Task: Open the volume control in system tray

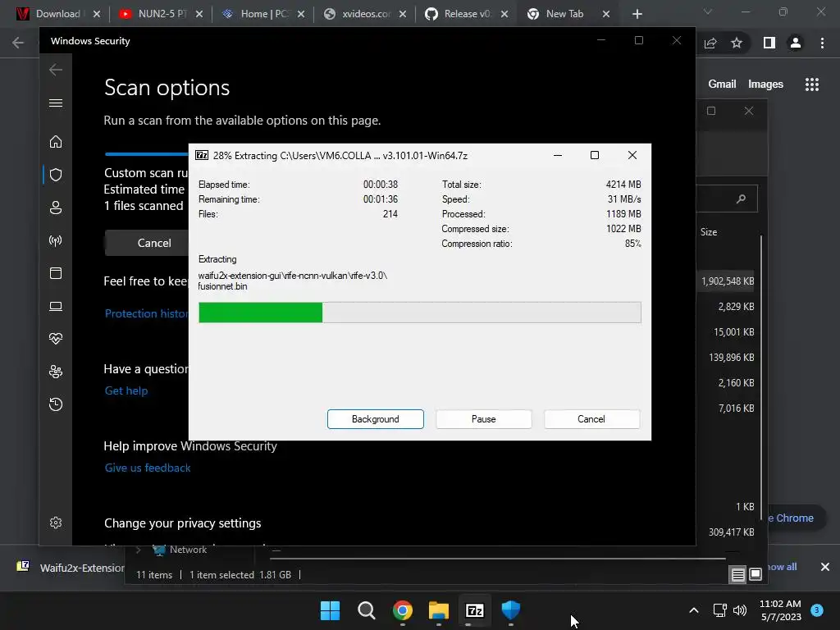Action: (740, 610)
